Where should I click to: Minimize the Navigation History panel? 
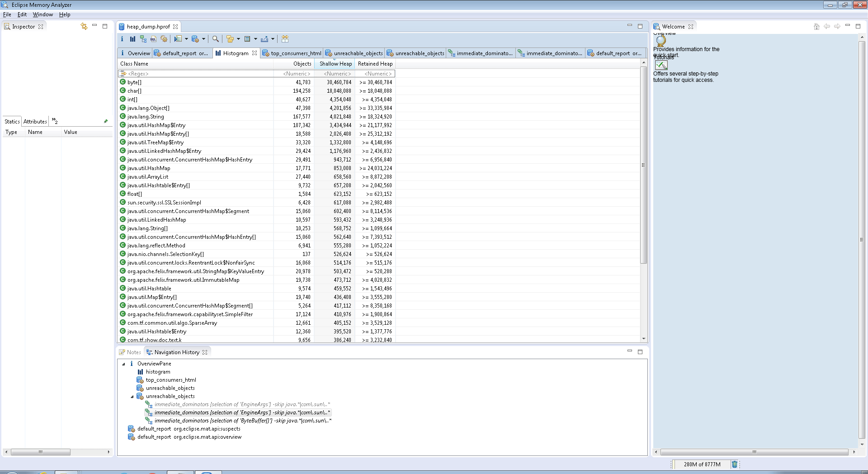(x=629, y=351)
